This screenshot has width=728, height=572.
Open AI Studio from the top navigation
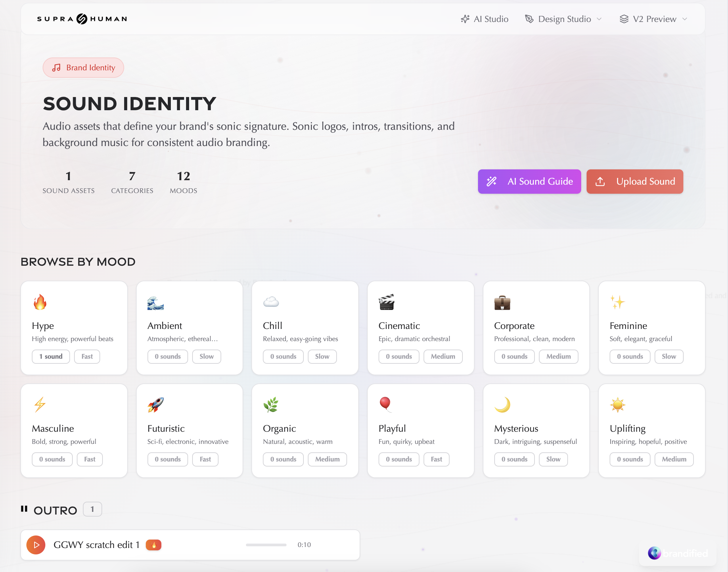pos(485,19)
